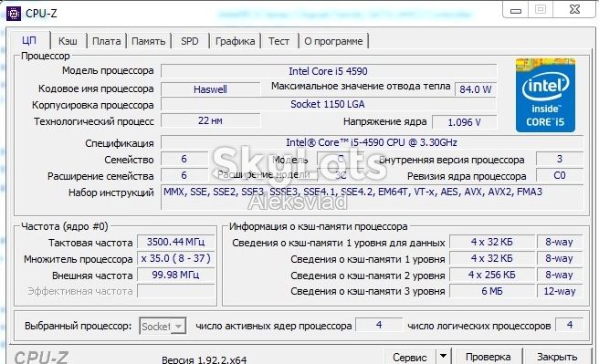This screenshot has width=599, height=364.
Task: Click the Проверка button
Action: coord(488,357)
